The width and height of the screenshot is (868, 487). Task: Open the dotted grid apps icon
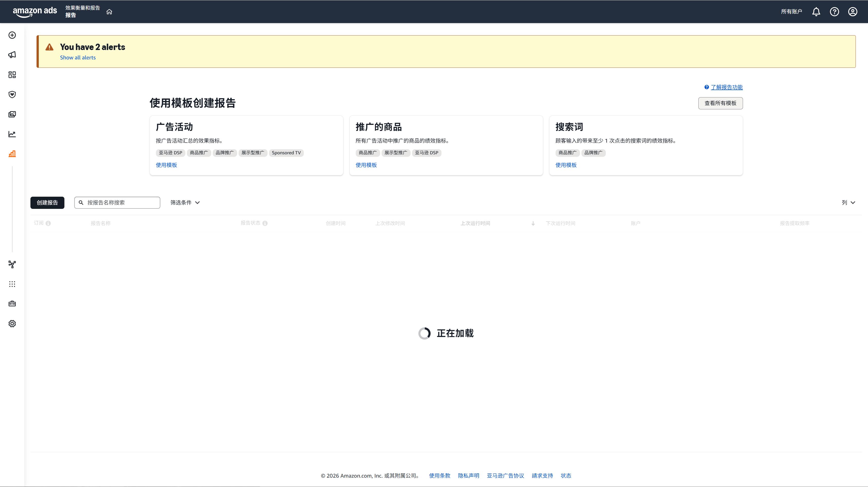tap(12, 284)
